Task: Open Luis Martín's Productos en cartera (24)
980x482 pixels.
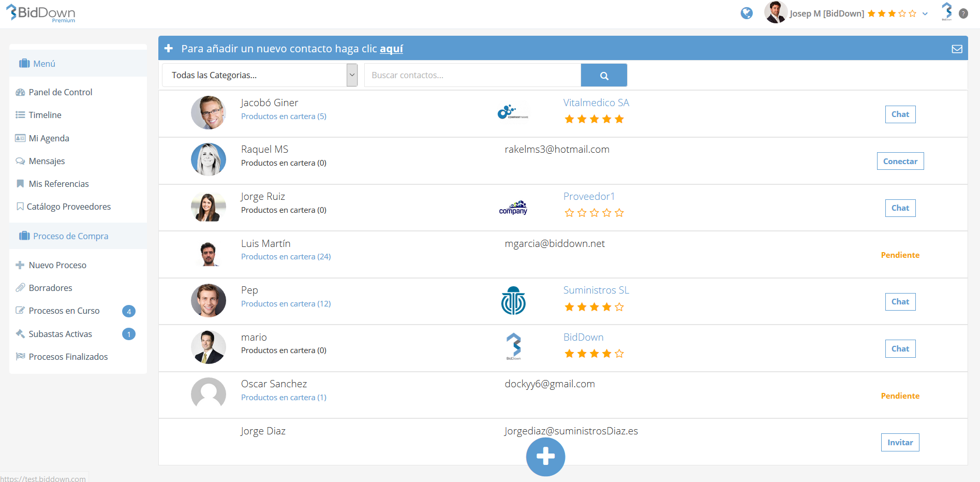Action: [x=286, y=257]
